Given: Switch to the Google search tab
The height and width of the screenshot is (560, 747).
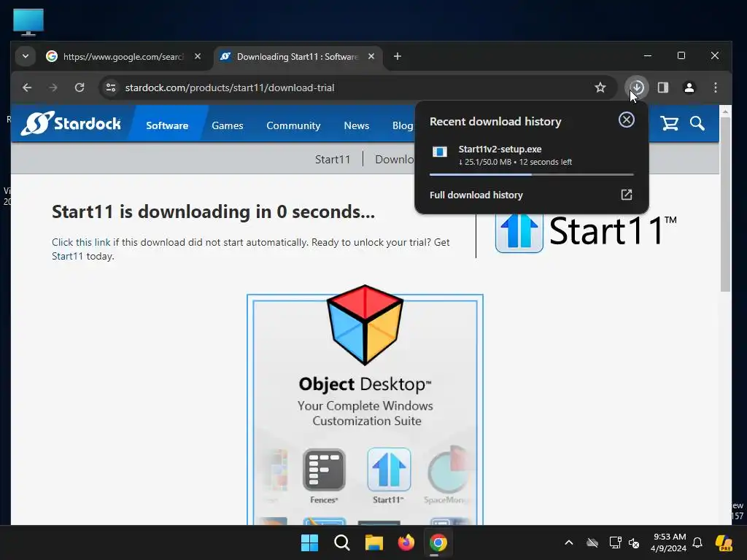Looking at the screenshot, I should (x=123, y=56).
